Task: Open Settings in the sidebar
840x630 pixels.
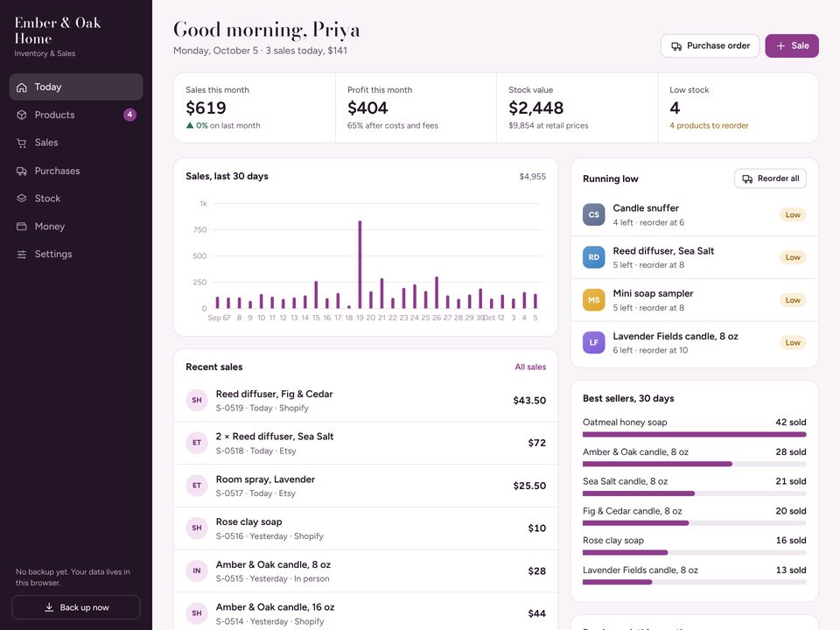Action: [76, 254]
